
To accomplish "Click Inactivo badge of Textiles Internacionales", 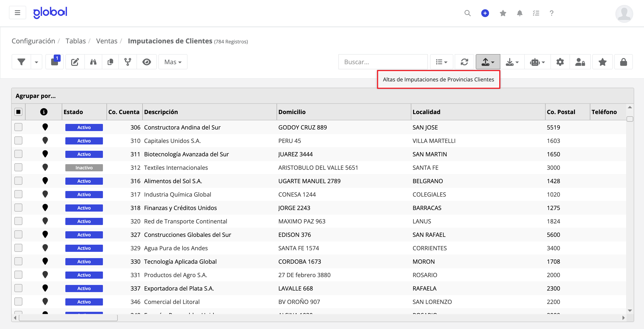I will (x=84, y=168).
